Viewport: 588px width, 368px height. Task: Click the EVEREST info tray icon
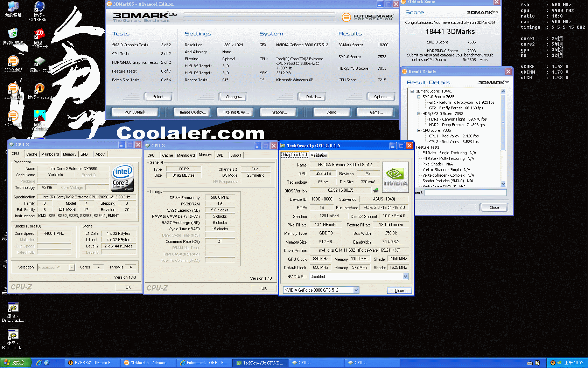pos(553,363)
